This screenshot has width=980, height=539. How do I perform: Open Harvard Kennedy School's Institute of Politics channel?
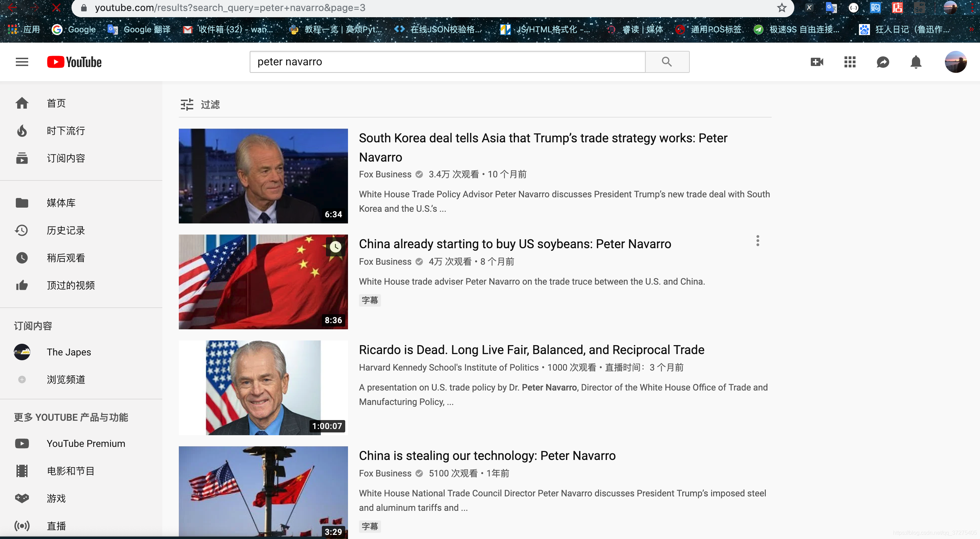[x=448, y=367]
